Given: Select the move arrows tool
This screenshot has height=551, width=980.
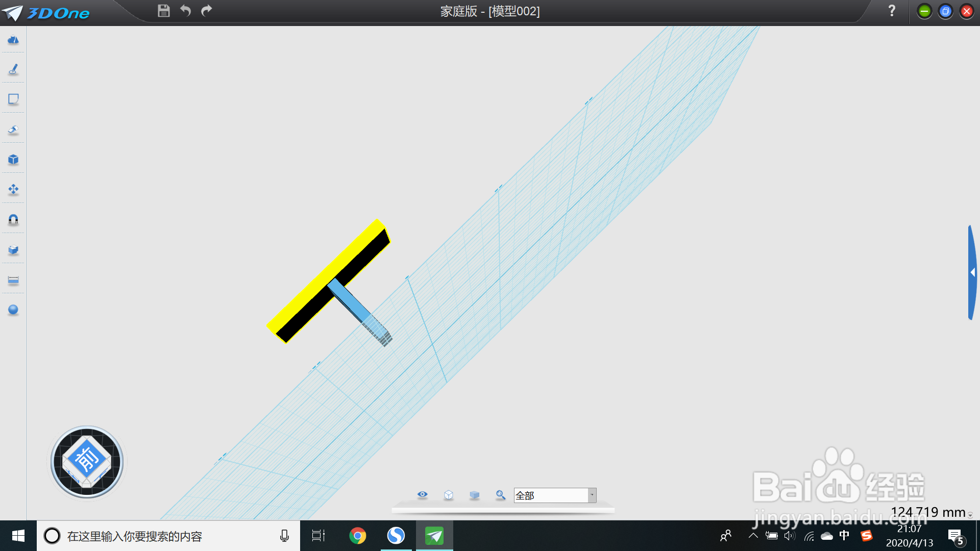Looking at the screenshot, I should [x=13, y=190].
